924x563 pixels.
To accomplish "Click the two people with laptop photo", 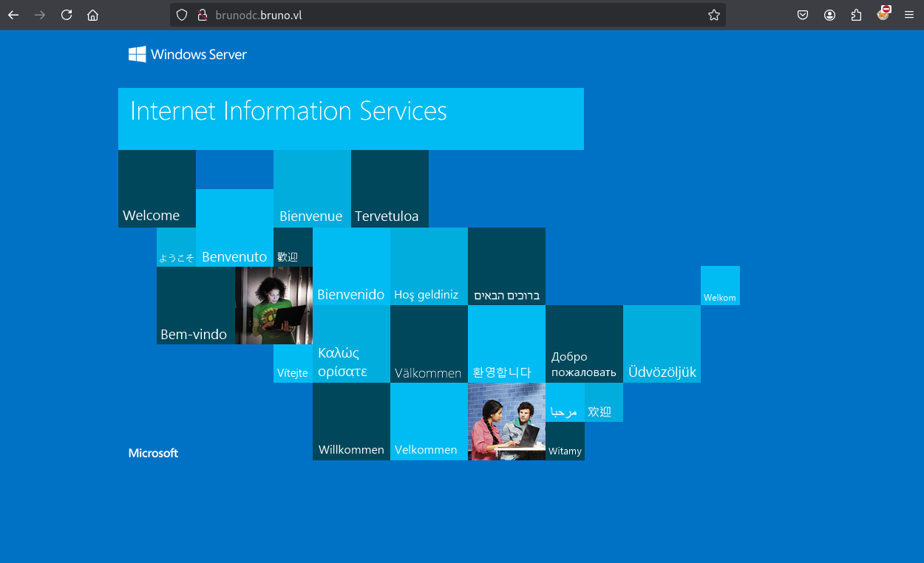I will (506, 421).
